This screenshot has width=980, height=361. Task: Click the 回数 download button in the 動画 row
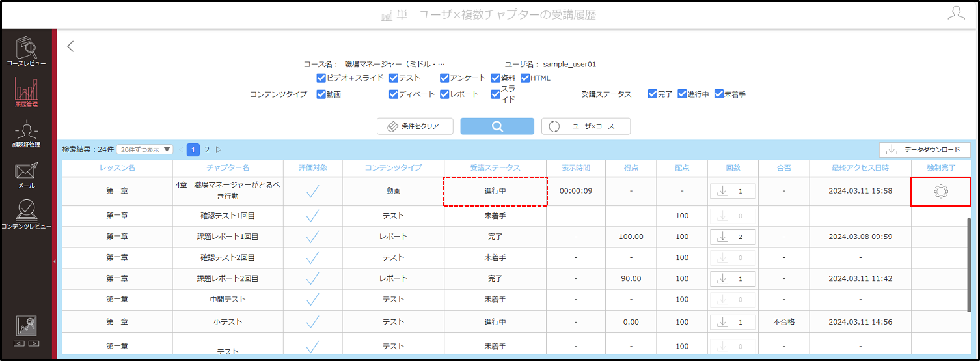coord(733,191)
